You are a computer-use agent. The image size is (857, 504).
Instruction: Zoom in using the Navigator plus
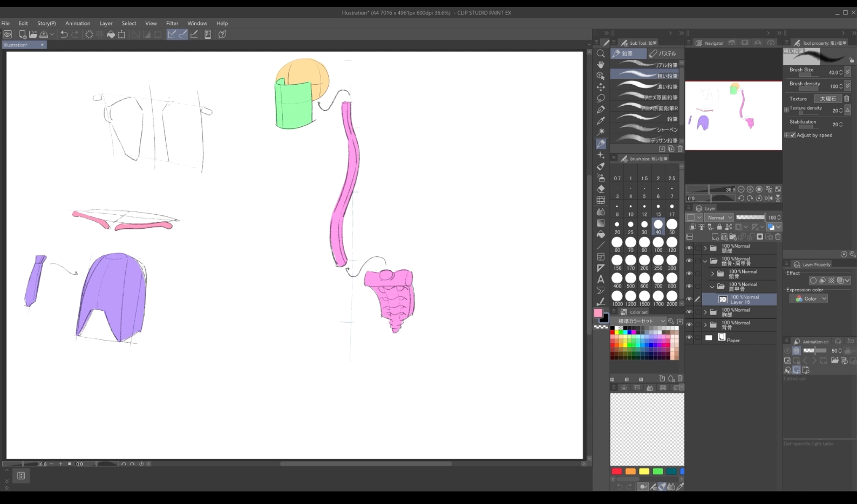750,189
